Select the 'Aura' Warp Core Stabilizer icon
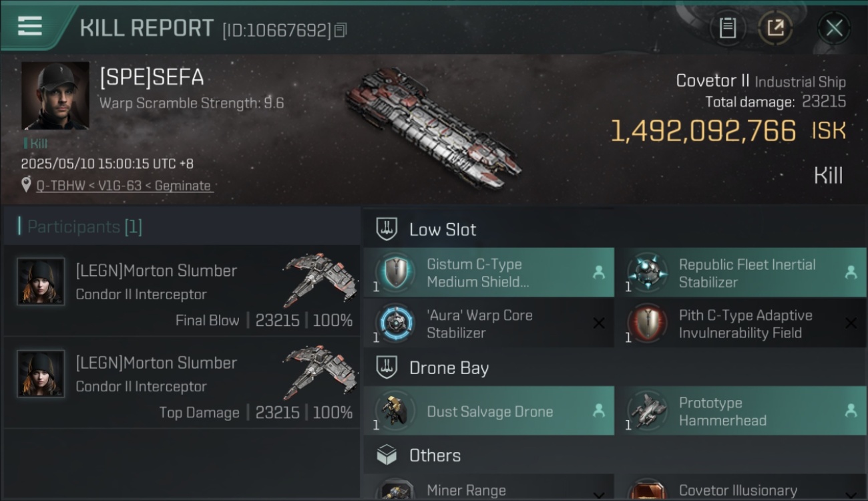Viewport: 868px width, 501px height. tap(395, 323)
